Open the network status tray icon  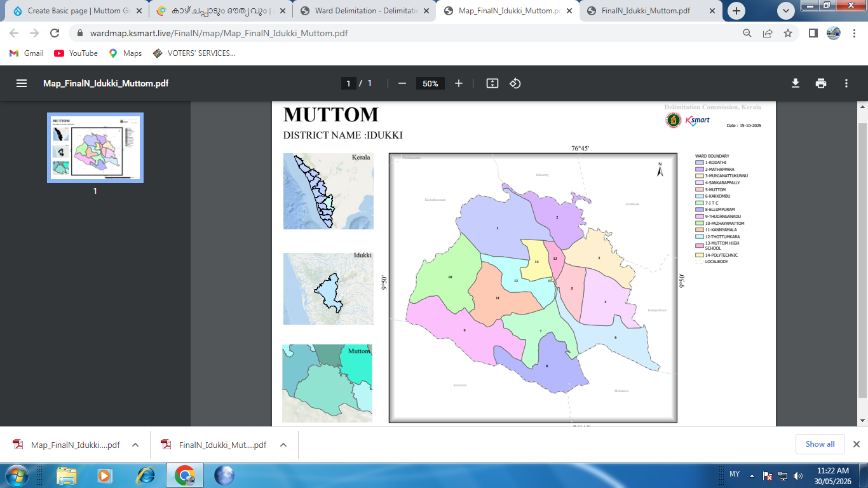783,475
